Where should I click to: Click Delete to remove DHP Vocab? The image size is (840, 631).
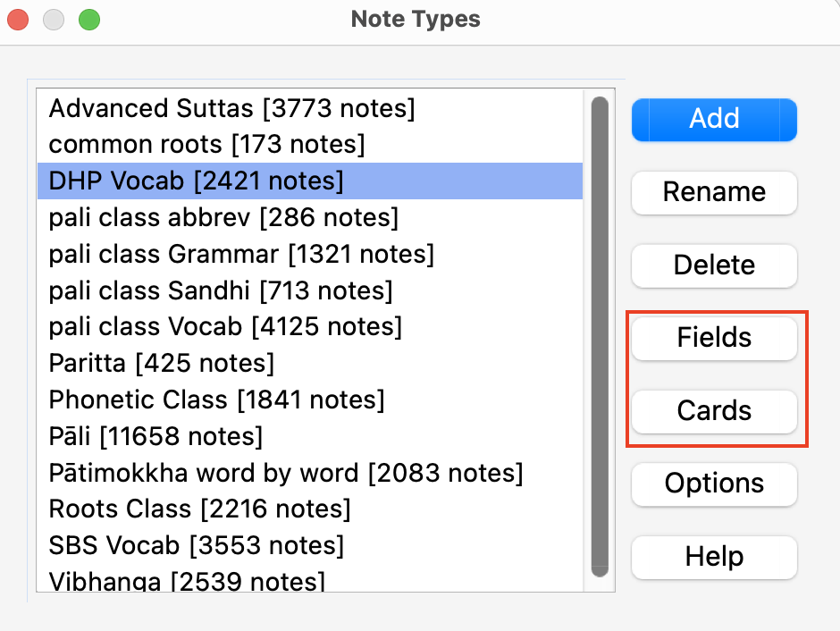point(713,265)
